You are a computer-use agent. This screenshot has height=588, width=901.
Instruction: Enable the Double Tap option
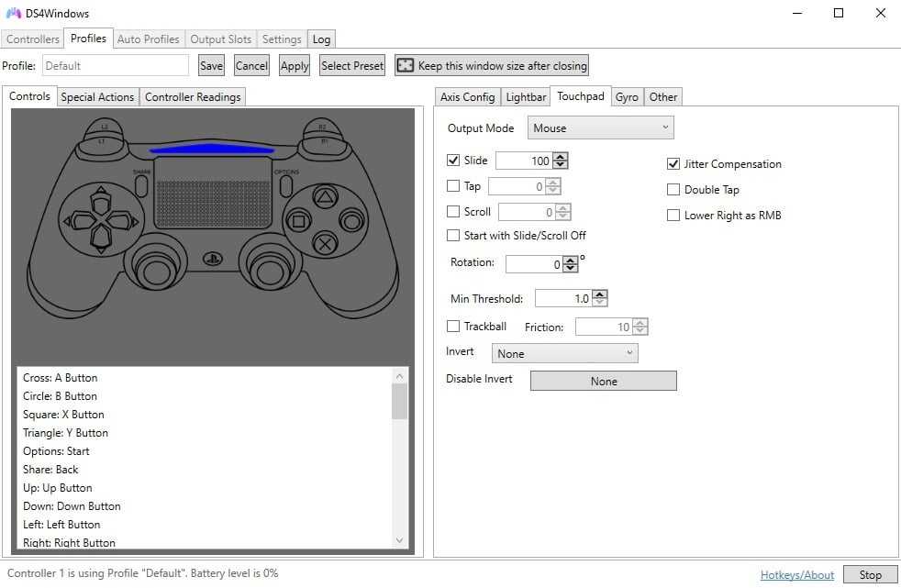673,190
